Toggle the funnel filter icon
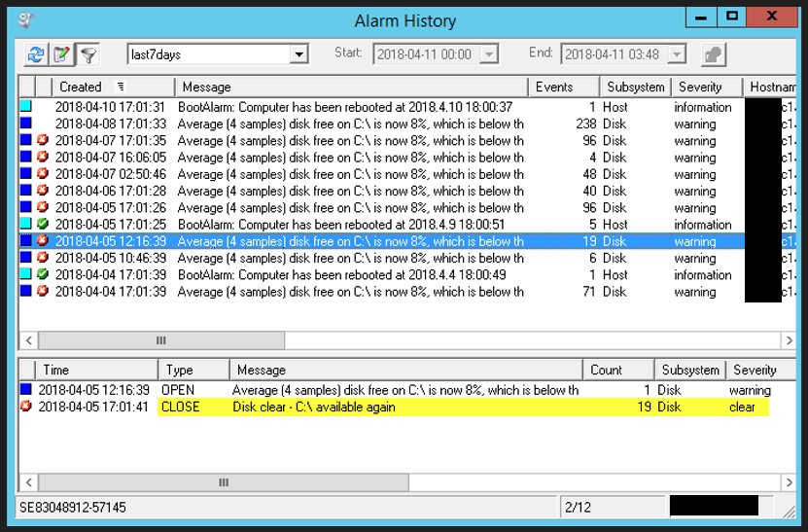 [88, 54]
